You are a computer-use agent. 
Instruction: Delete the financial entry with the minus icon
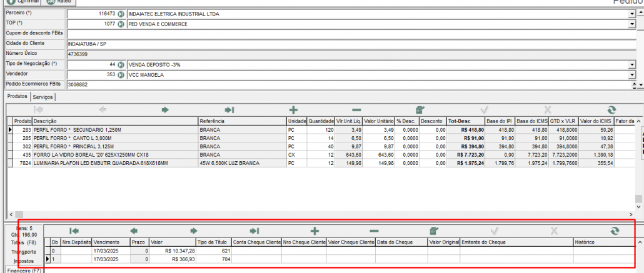[374, 231]
